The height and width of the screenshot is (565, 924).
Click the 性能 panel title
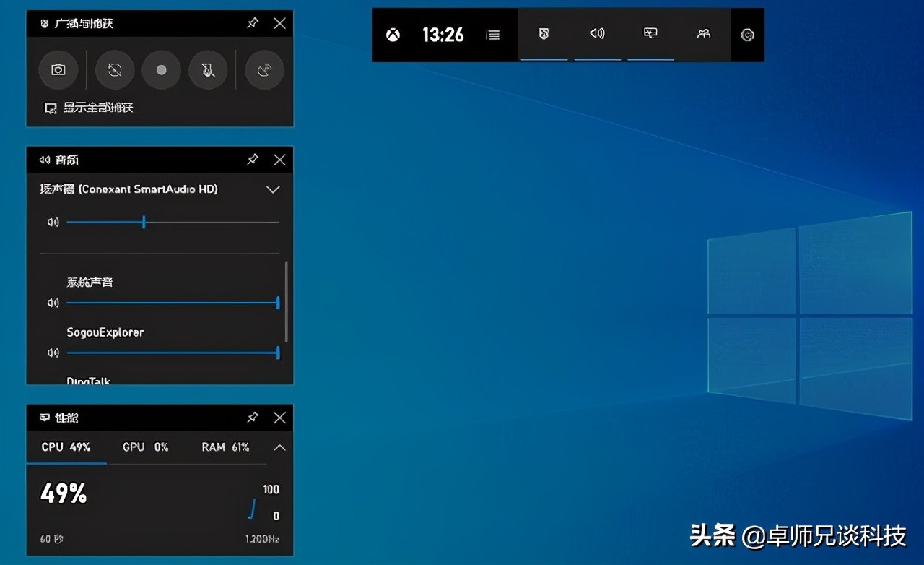pos(66,418)
